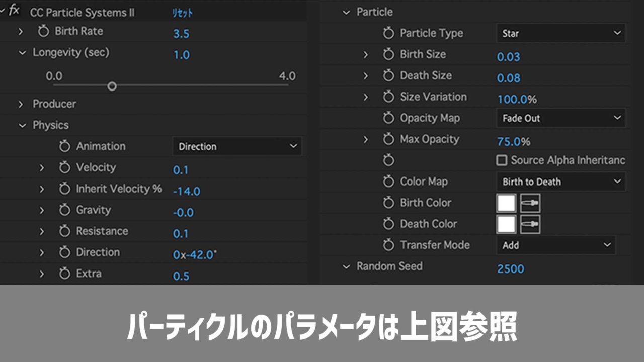644x362 pixels.
Task: Enable the Death Size stopwatch
Action: [x=388, y=75]
